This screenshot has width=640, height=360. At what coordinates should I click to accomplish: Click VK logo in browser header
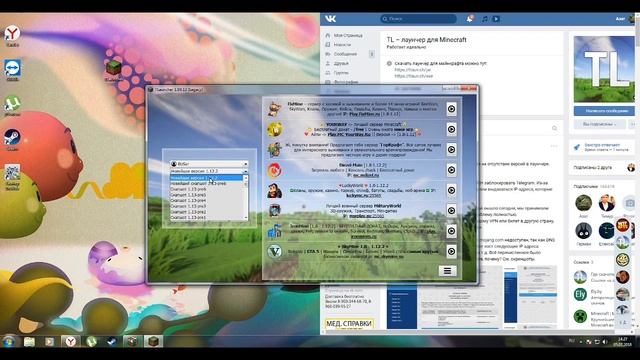[x=330, y=19]
